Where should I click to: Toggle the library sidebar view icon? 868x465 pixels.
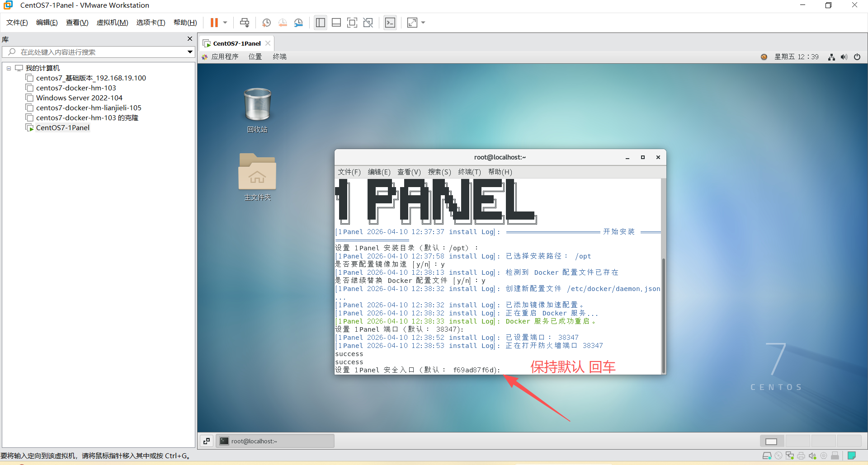[x=321, y=23]
